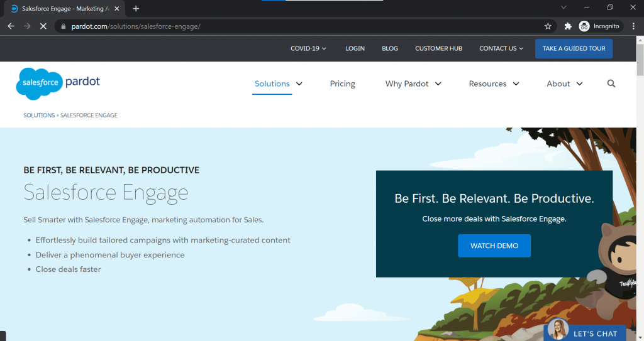
Task: Click the chat agent avatar
Action: [x=558, y=329]
